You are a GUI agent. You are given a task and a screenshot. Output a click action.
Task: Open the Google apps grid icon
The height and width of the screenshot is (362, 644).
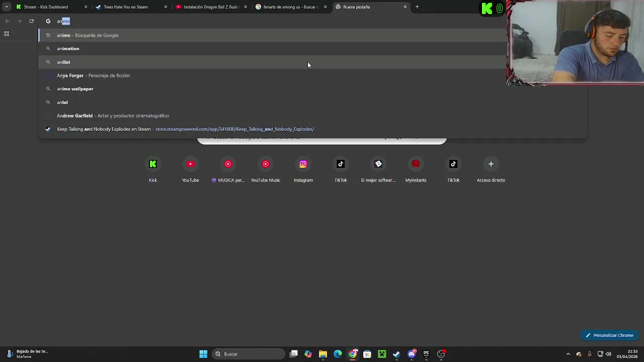click(7, 34)
